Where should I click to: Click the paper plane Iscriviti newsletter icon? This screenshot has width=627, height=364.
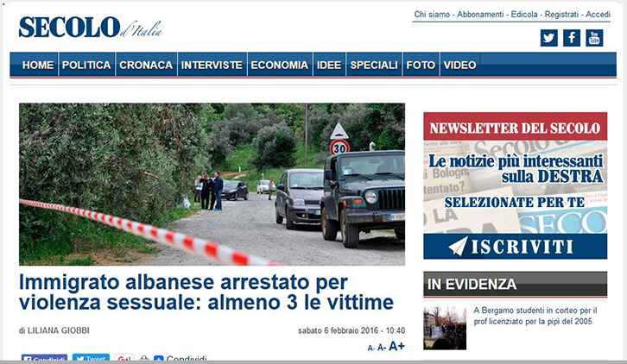(458, 246)
